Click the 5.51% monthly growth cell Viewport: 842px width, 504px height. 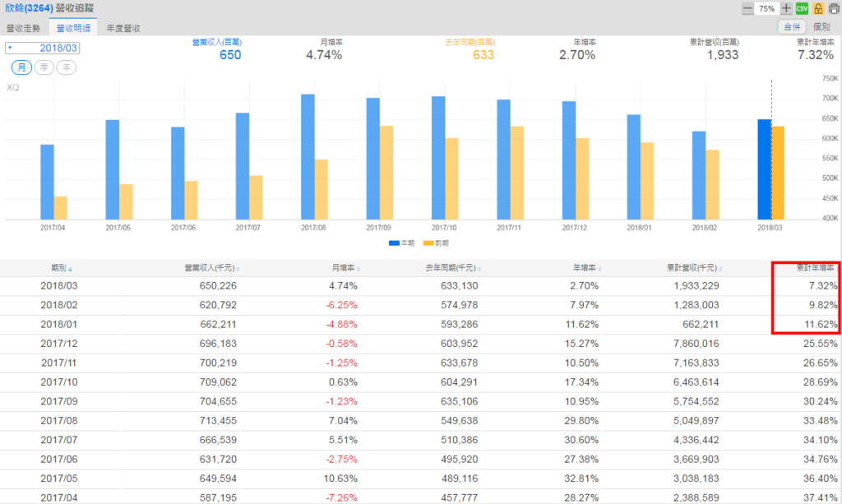tap(343, 441)
